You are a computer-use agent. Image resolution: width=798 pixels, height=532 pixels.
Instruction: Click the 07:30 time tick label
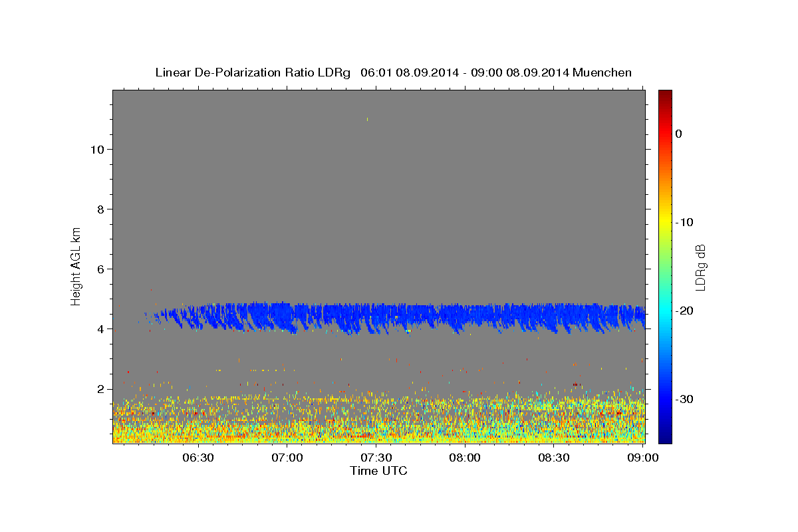point(376,458)
